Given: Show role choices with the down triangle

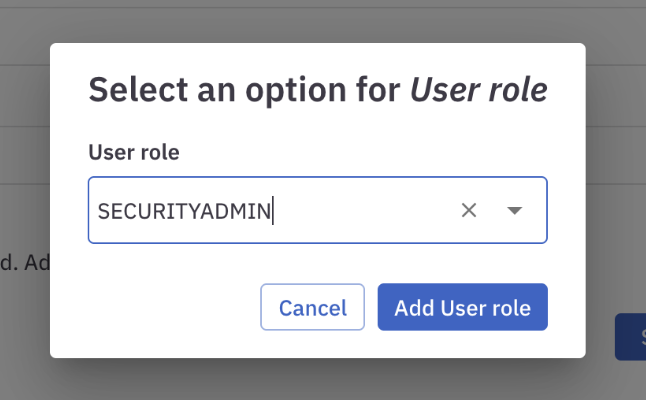Looking at the screenshot, I should (x=515, y=210).
